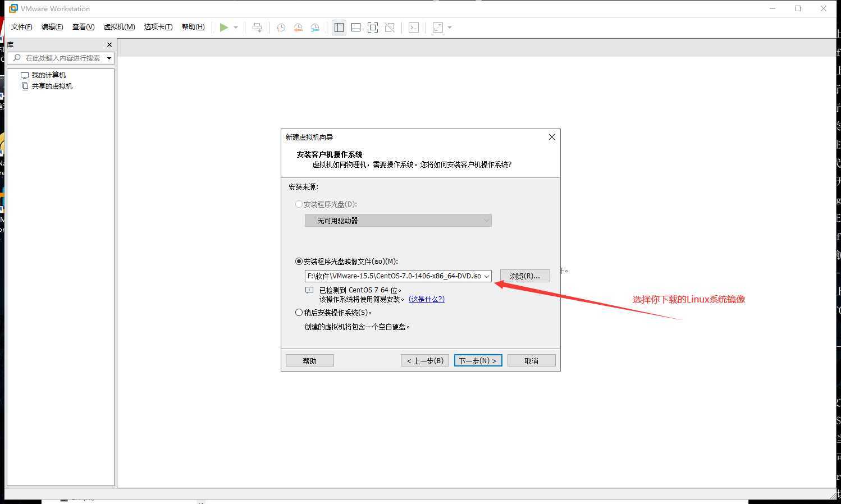
Task: Click the 创建的虚拟机将包含一个空白硬盘 text
Action: (x=357, y=327)
